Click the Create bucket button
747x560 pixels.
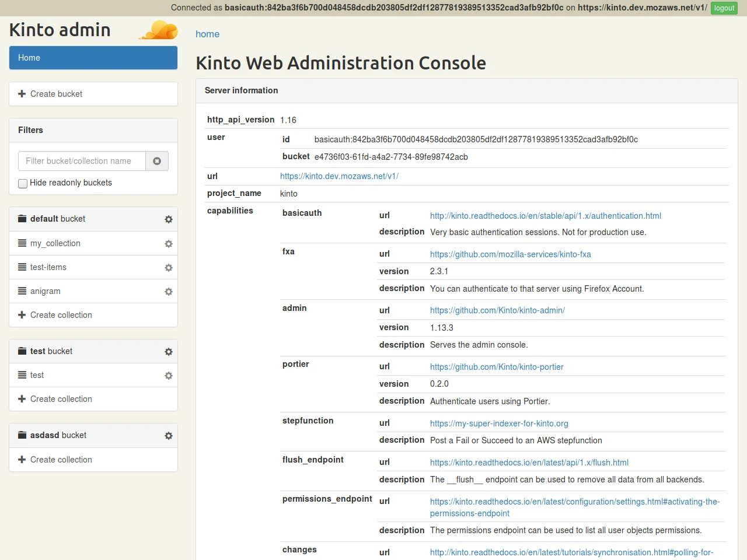click(x=93, y=94)
